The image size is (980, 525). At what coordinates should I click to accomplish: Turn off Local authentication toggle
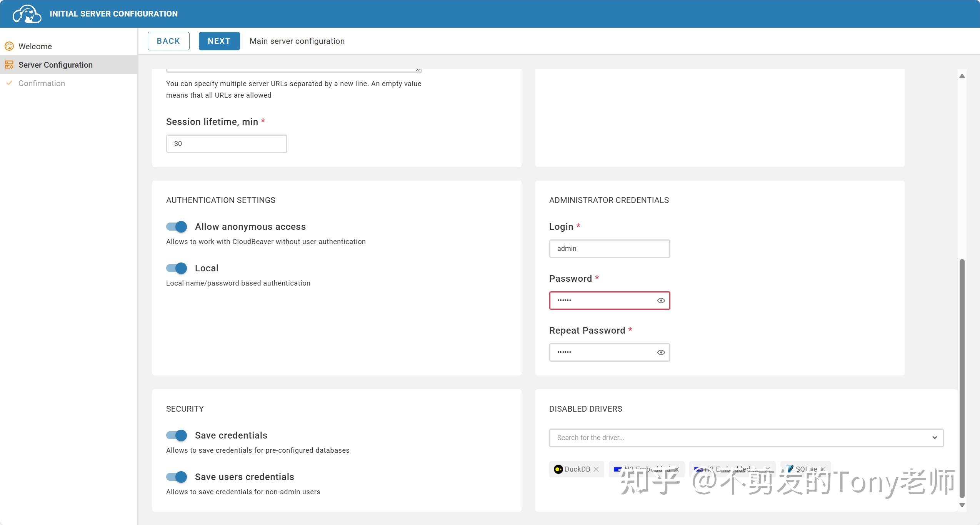(x=177, y=268)
